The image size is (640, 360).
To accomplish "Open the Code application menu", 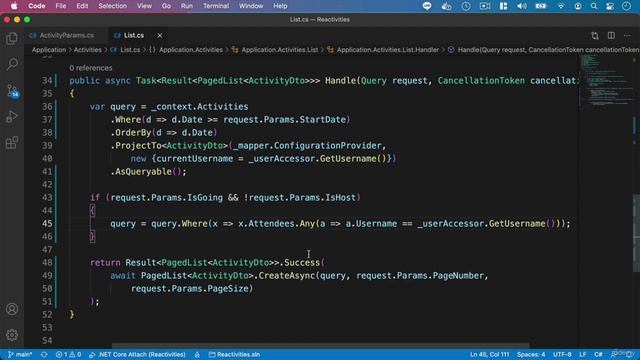I will click(x=37, y=6).
